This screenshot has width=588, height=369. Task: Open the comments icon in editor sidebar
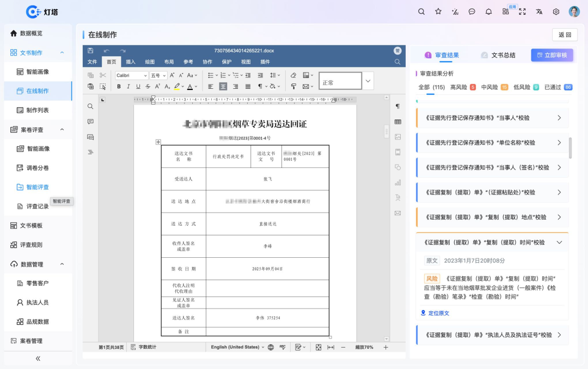click(90, 122)
